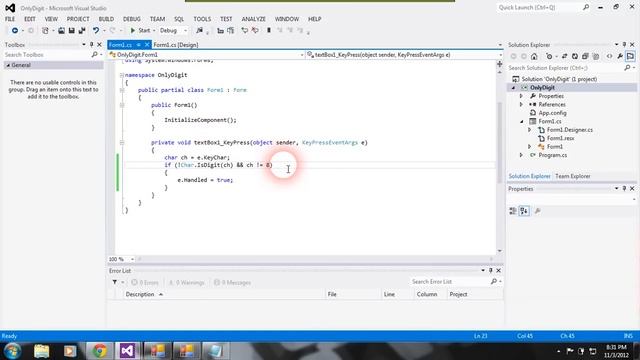Viewport: 640px width, 360px height.
Task: Open the Quick Launch search box
Action: coord(539,7)
